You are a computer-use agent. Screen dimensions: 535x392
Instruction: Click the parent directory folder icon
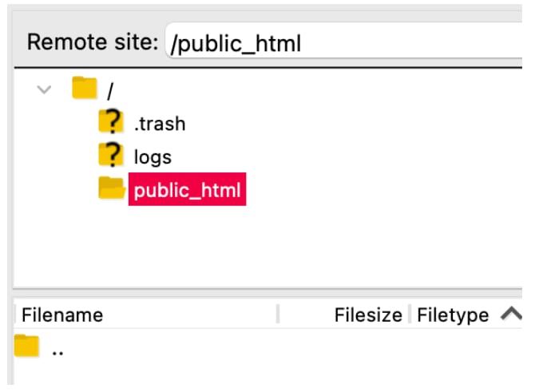(27, 347)
